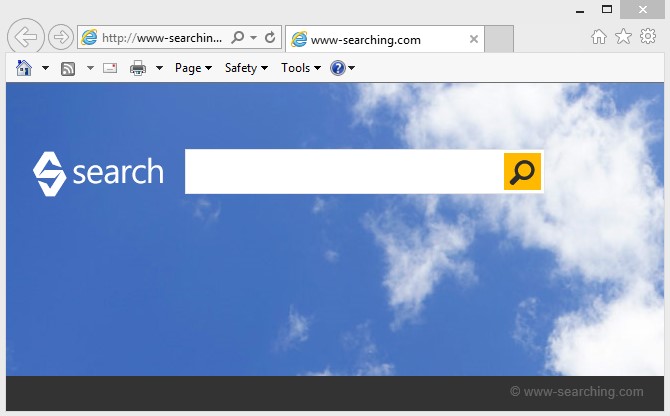Open the Tools gear icon at top right
This screenshot has height=416, width=670.
pos(648,37)
